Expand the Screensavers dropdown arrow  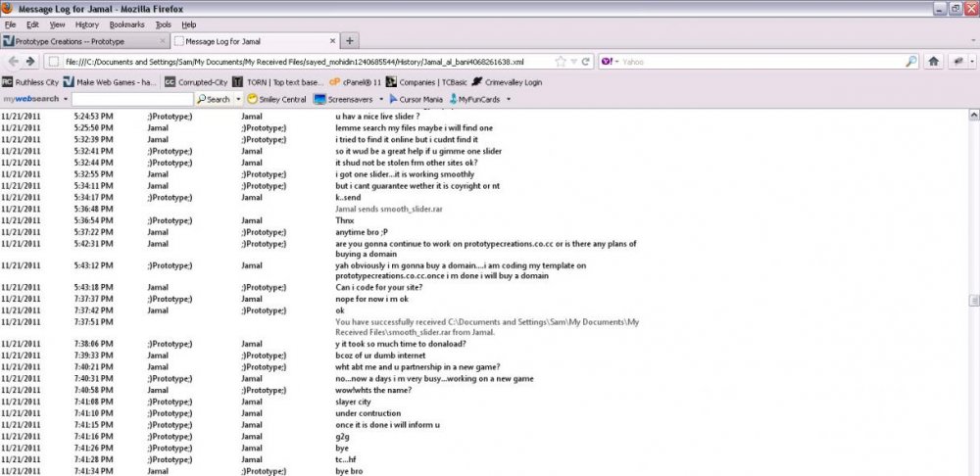click(379, 99)
